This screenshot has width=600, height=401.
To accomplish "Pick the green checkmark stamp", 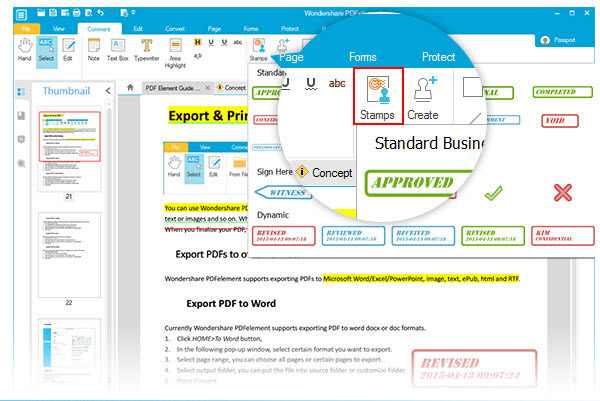I will 494,192.
